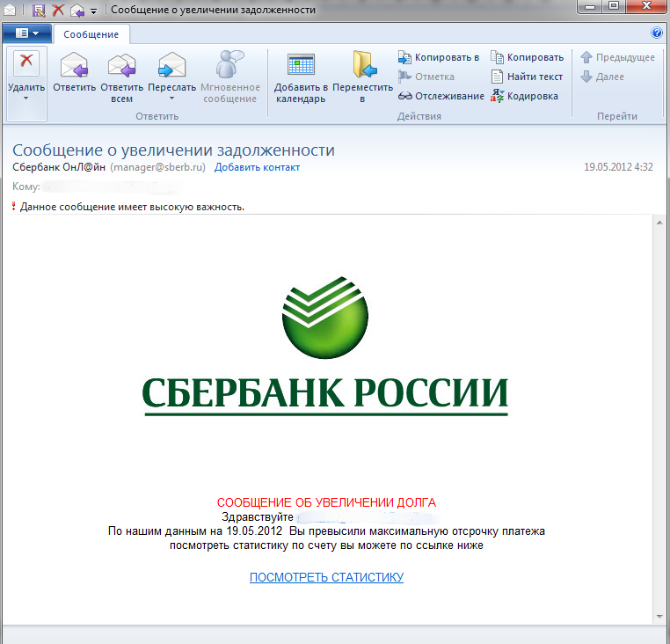This screenshot has width=670, height=644.
Task: Click red heading СООБЩЕНИЕ ОБ УВЕЛИЧЕНИИ ДОЛГА
Action: click(326, 502)
